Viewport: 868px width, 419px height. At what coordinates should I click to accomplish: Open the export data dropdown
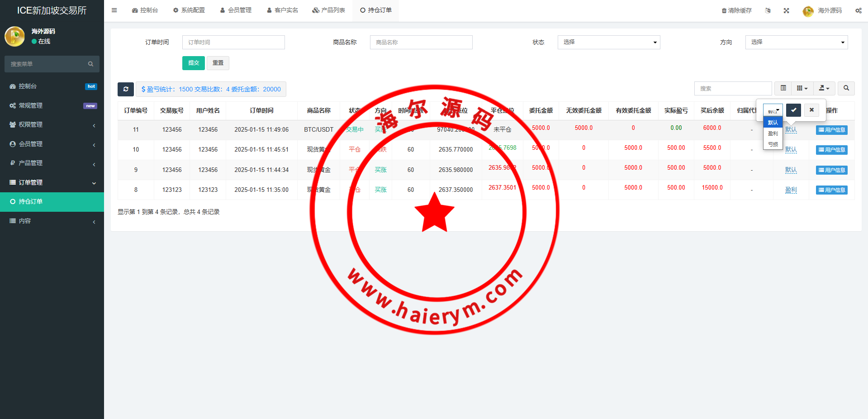point(824,88)
